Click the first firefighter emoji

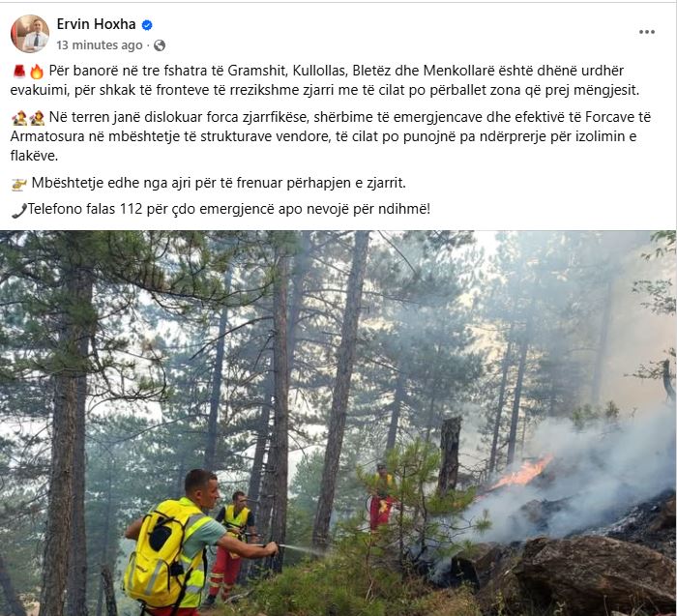click(x=19, y=117)
